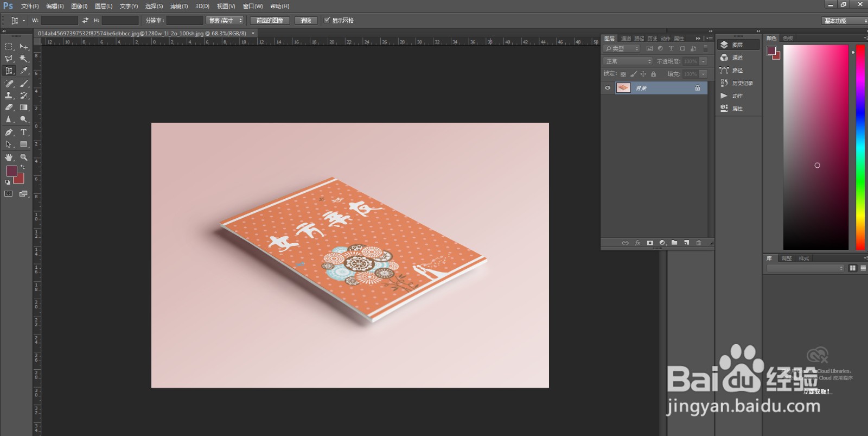Select the Gradient tool
Screen dimensions: 868x436
[24, 108]
